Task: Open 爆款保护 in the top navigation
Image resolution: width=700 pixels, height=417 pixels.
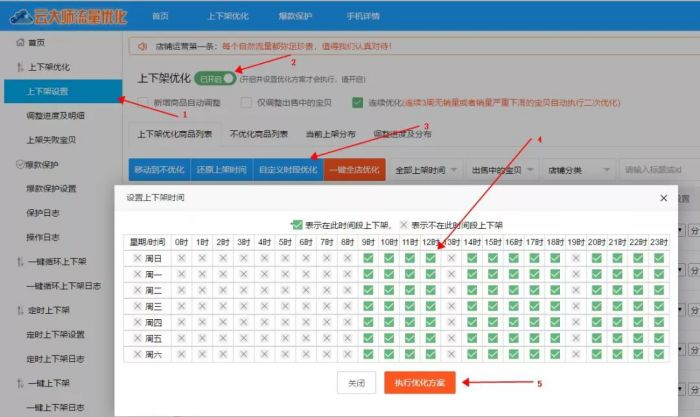Action: (x=295, y=16)
